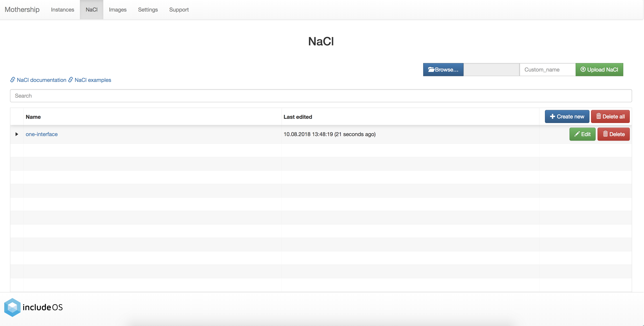
Task: Click the Create new button
Action: tap(567, 117)
